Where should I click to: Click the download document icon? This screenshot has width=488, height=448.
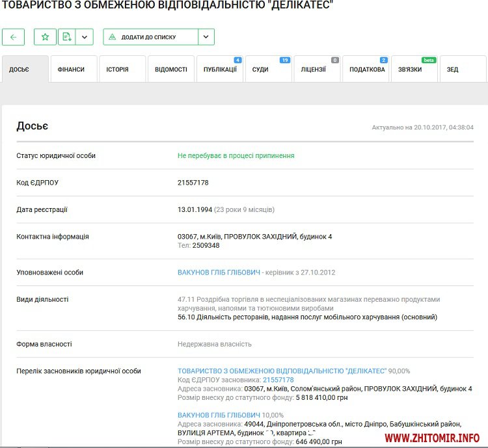point(66,37)
